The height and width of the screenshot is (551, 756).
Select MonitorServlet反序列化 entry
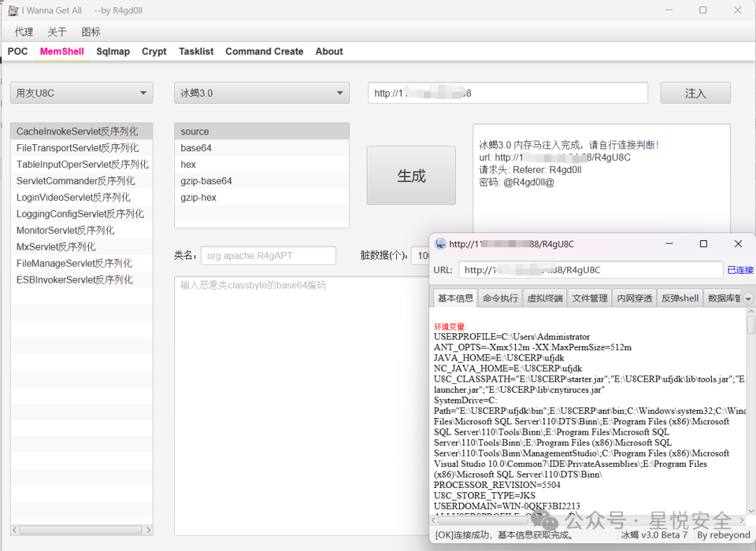(x=81, y=230)
